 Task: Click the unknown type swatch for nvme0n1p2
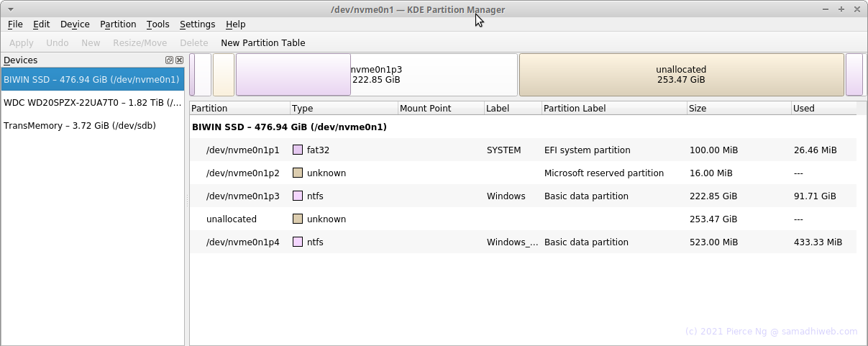298,173
